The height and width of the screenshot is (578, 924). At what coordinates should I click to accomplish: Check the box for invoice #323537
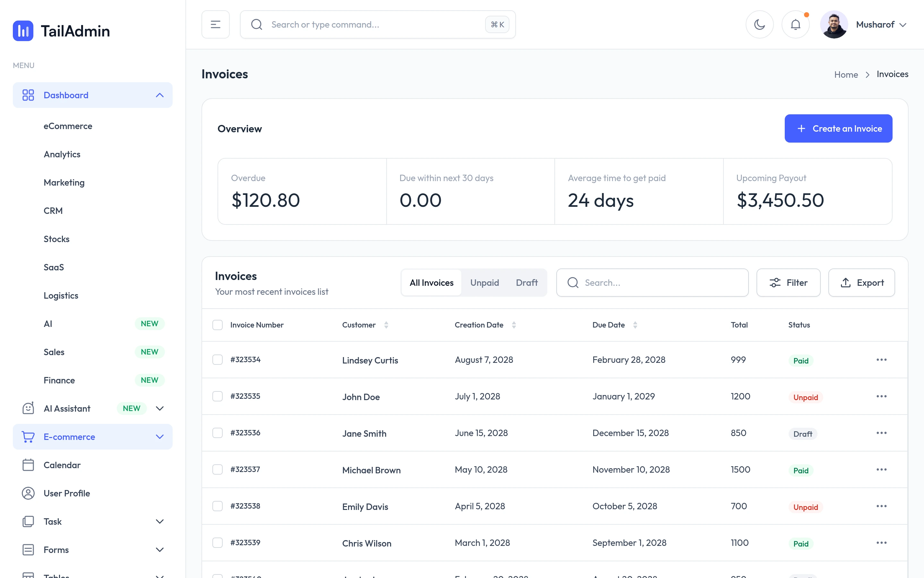tap(217, 469)
